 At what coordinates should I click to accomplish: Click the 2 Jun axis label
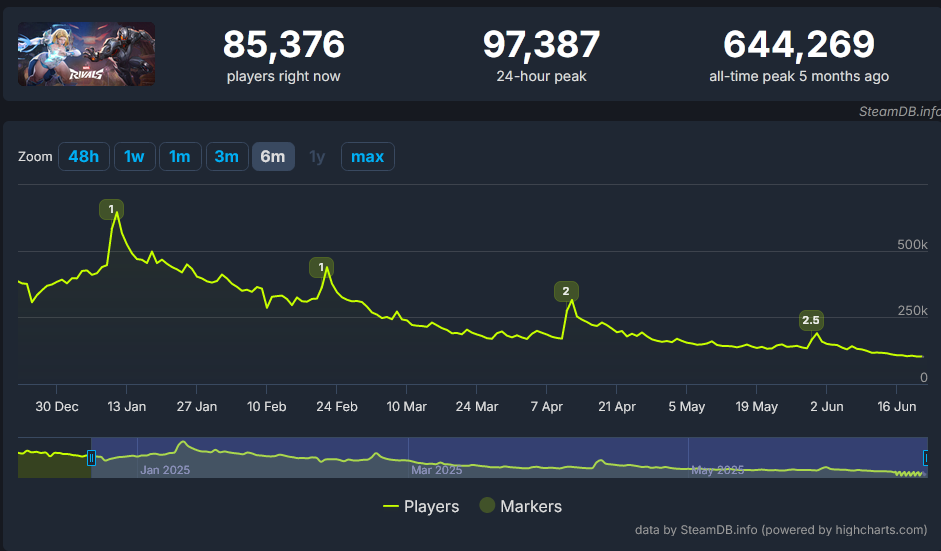pyautogui.click(x=826, y=406)
